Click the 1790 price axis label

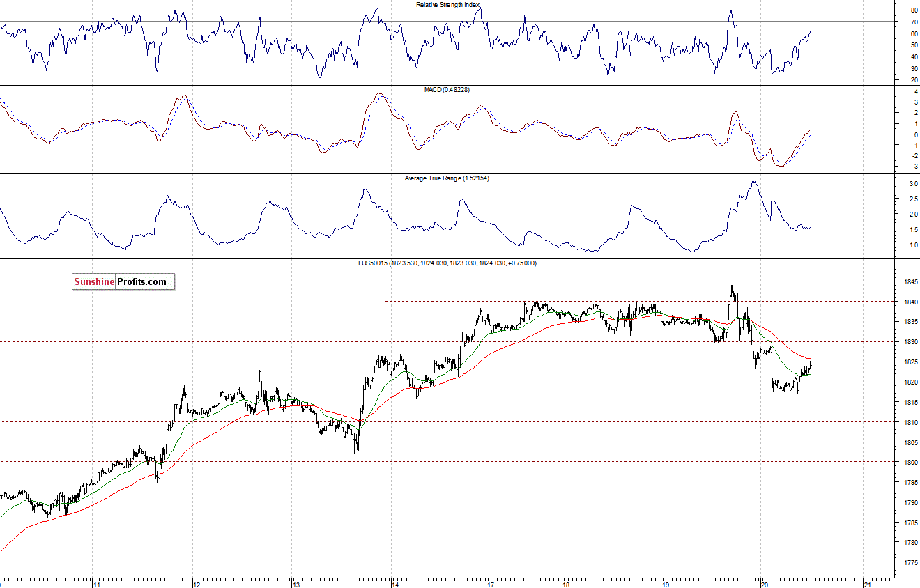pyautogui.click(x=910, y=502)
